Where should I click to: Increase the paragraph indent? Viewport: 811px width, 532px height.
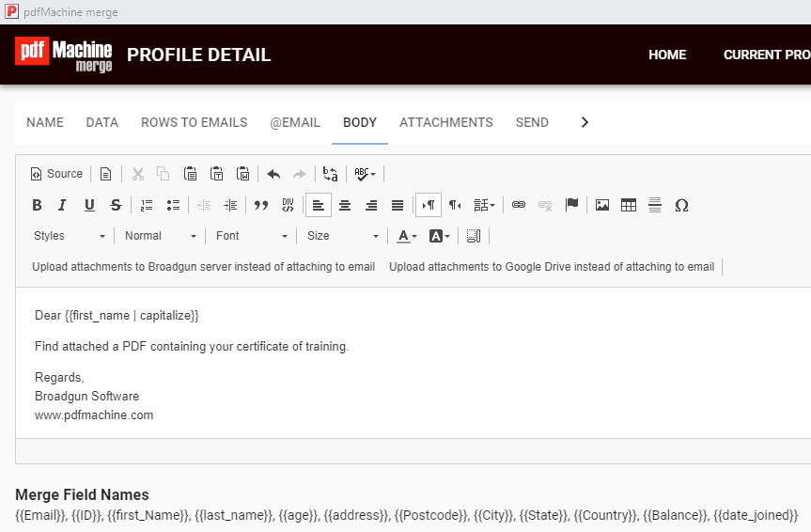[x=230, y=205]
